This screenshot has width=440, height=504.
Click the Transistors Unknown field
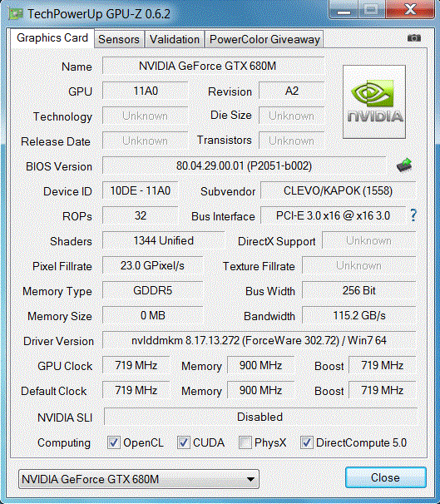291,141
